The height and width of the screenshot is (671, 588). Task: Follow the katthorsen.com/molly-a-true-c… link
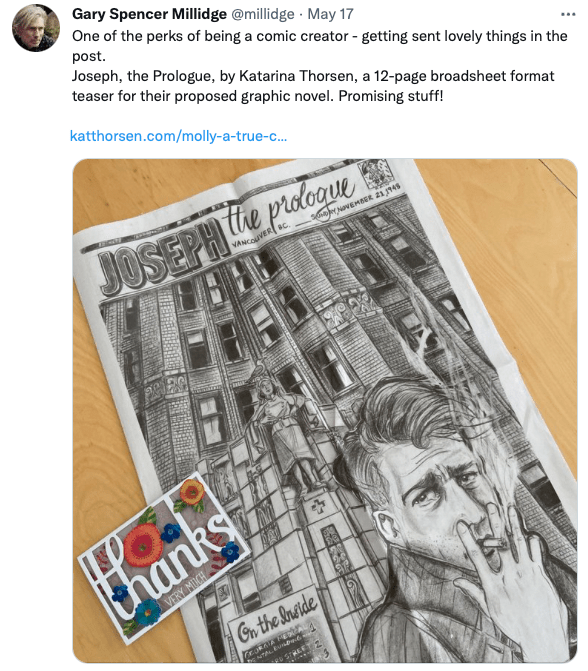coord(178,136)
